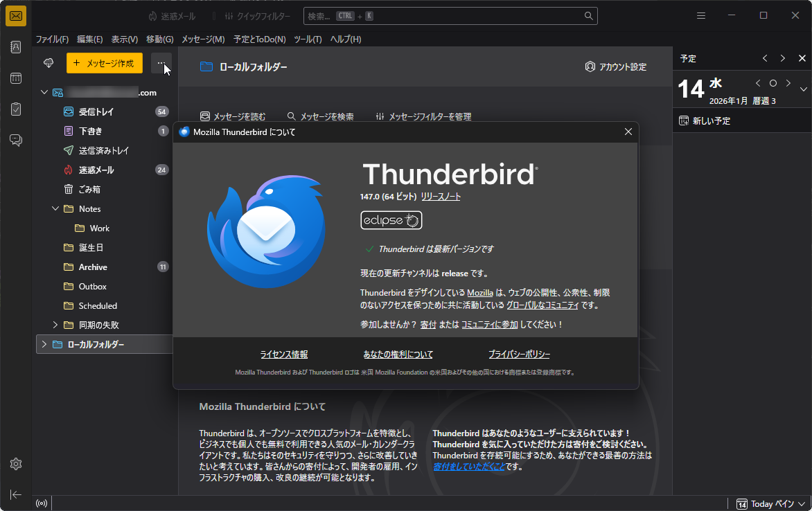The height and width of the screenshot is (511, 812).
Task: Click the 迷惑メール junk filter toolbar icon
Action: [x=153, y=15]
